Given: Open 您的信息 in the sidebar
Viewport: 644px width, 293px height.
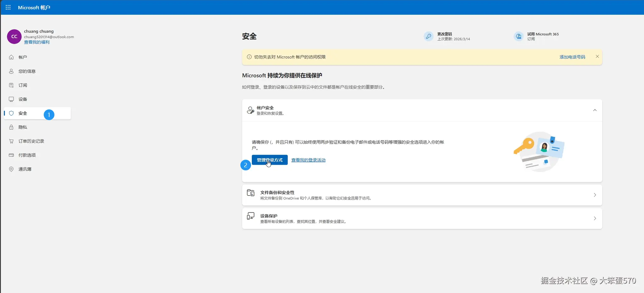Looking at the screenshot, I should pyautogui.click(x=37, y=71).
